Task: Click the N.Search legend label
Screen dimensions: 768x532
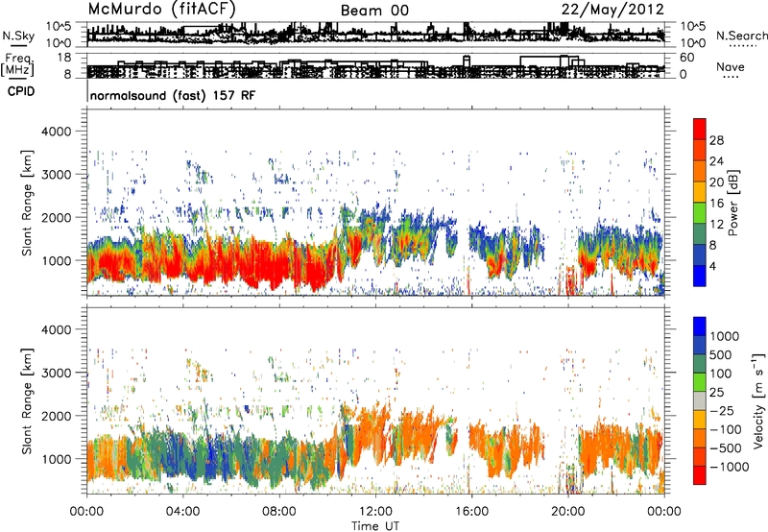Action: point(741,36)
